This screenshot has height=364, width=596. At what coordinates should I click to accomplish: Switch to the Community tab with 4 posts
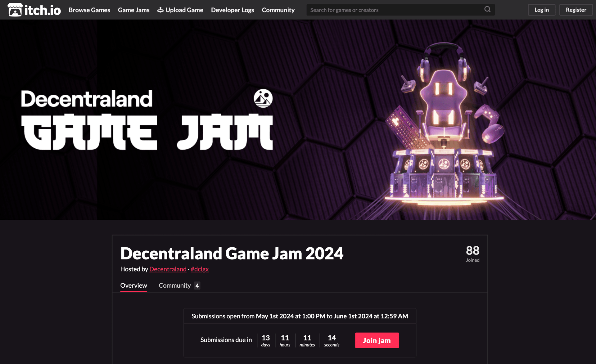tap(179, 285)
